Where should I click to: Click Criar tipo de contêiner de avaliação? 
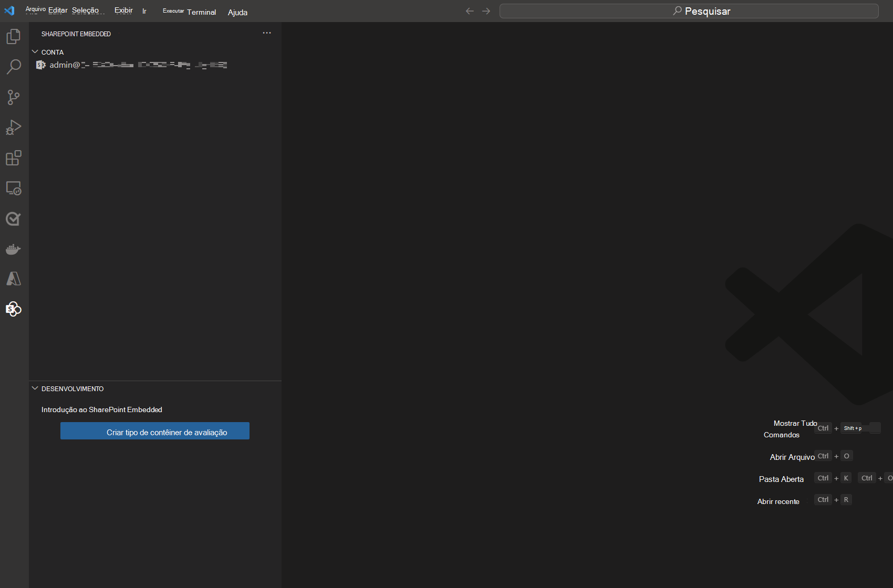pyautogui.click(x=155, y=432)
